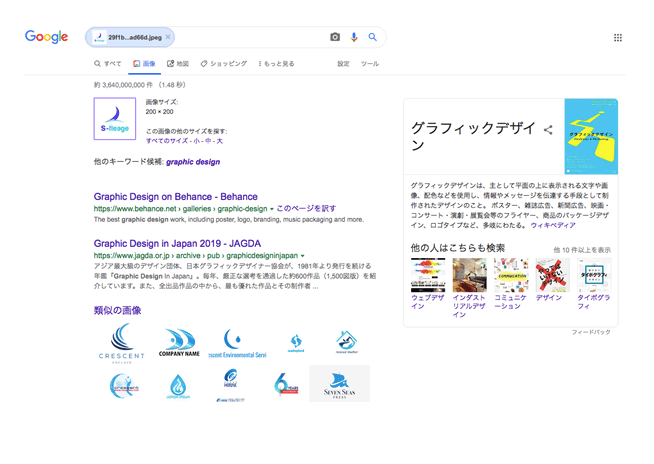Click the グラフィックデザイン panel title

474,136
